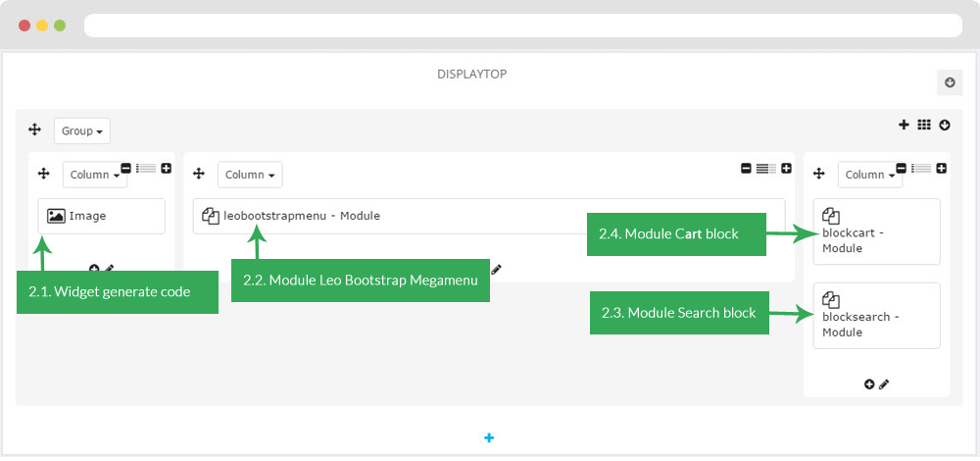Select the blockcart - Module block
Screen dimensions: 980x461
point(876,231)
